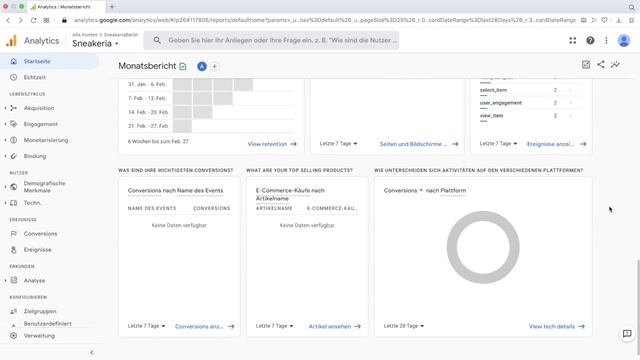Collapse the left navigation sidebar
This screenshot has height=360, width=640.
pyautogui.click(x=91, y=352)
